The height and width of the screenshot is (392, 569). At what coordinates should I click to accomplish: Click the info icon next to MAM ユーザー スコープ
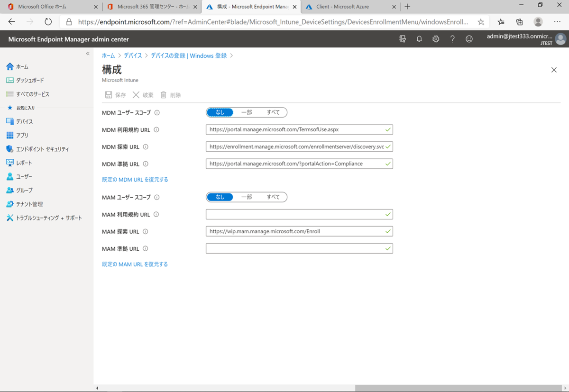(156, 197)
